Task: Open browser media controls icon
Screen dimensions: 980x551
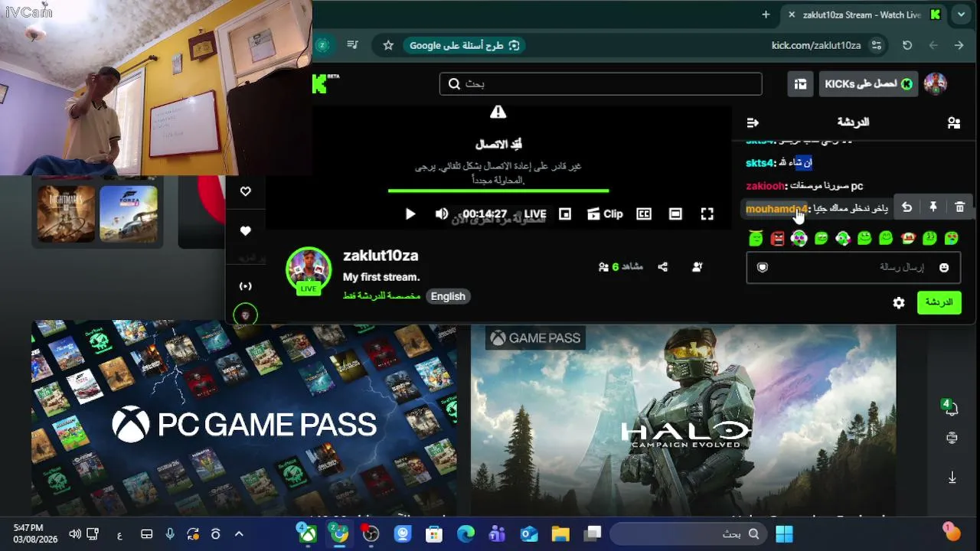Action: coord(352,45)
